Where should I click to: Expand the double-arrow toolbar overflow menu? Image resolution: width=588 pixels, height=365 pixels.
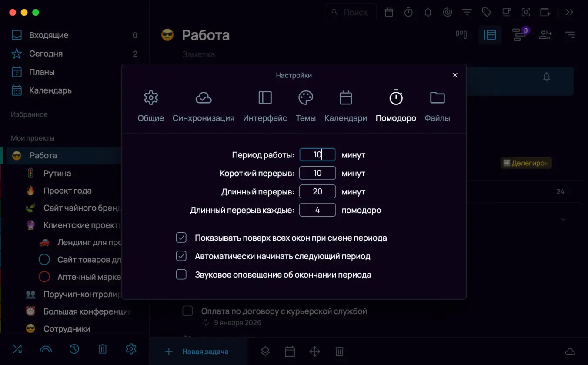click(x=569, y=12)
